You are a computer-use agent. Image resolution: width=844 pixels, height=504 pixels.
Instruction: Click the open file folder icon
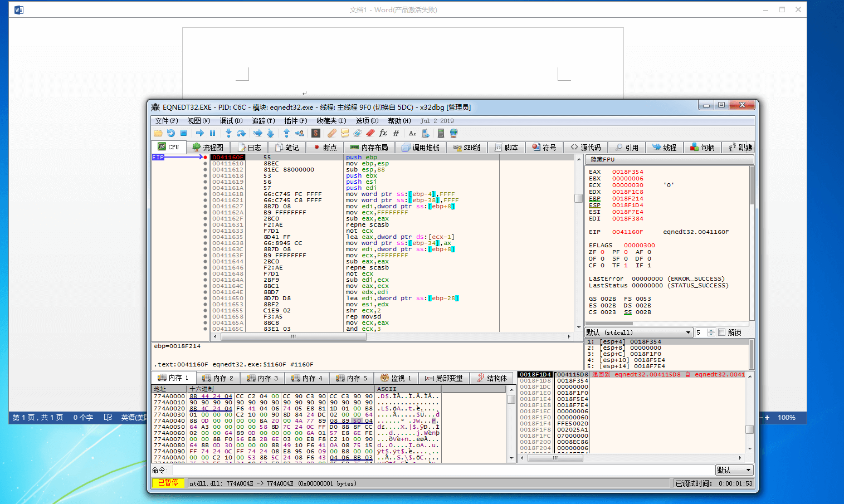tap(158, 133)
